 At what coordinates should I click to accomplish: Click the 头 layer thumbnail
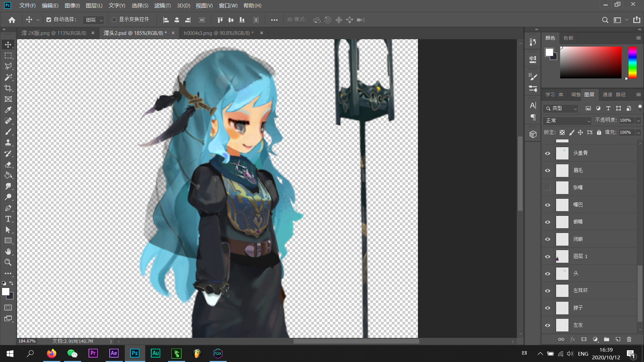(x=562, y=274)
